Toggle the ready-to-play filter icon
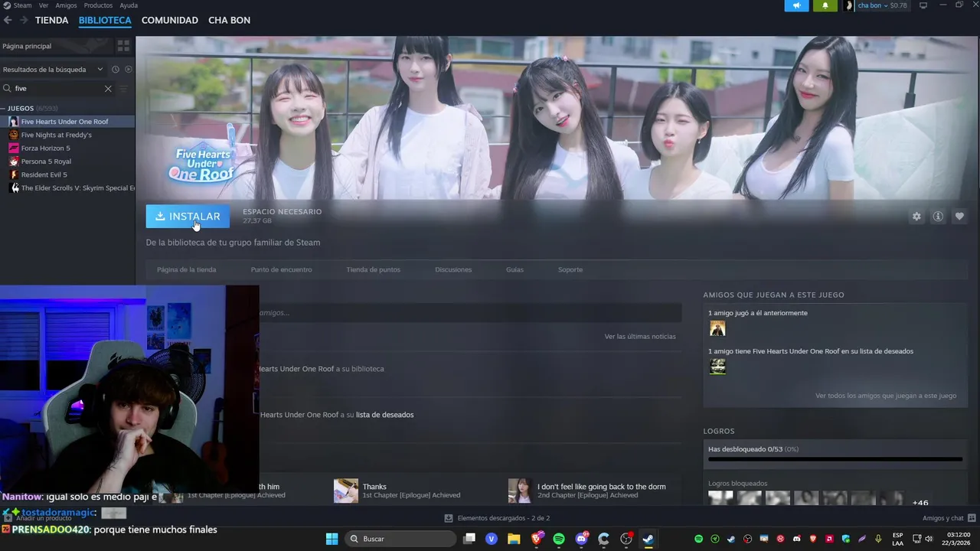Image resolution: width=980 pixels, height=551 pixels. pyautogui.click(x=129, y=69)
